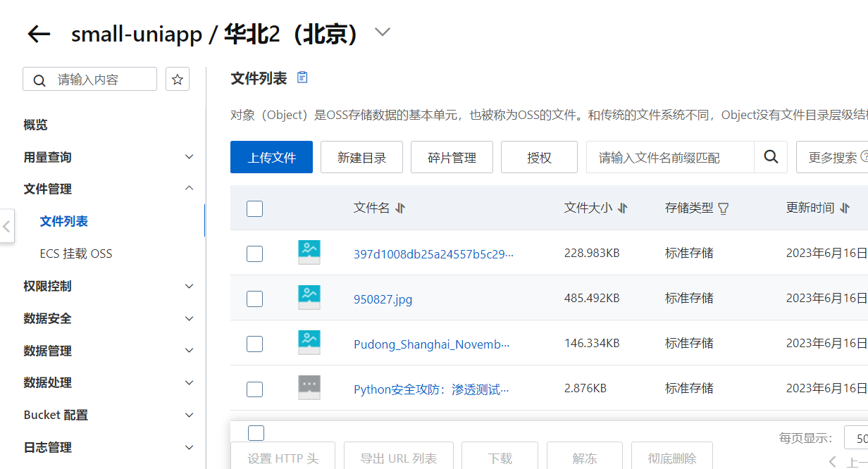This screenshot has height=469, width=868.
Task: Click the 新建目录 button
Action: pos(361,157)
